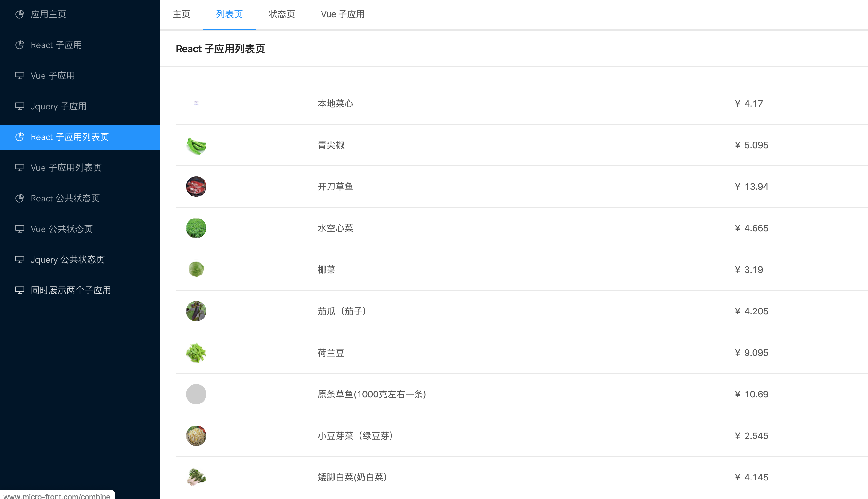The height and width of the screenshot is (499, 868).
Task: Click the 同时展示两个子应用 monitor icon
Action: click(20, 290)
